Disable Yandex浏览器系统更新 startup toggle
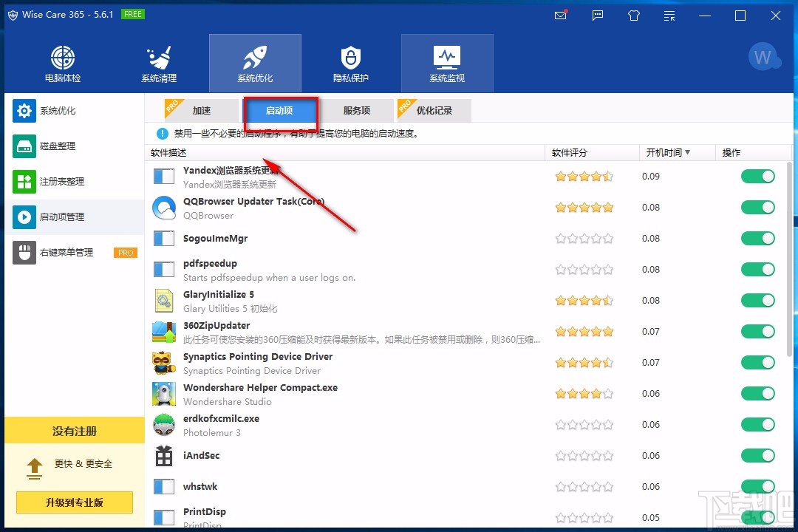 coord(758,176)
